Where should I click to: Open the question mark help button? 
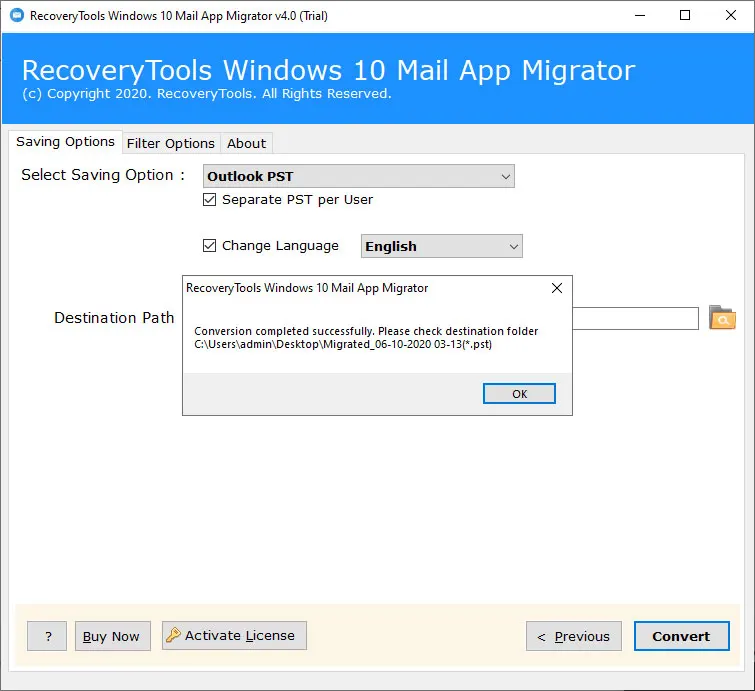pos(47,636)
